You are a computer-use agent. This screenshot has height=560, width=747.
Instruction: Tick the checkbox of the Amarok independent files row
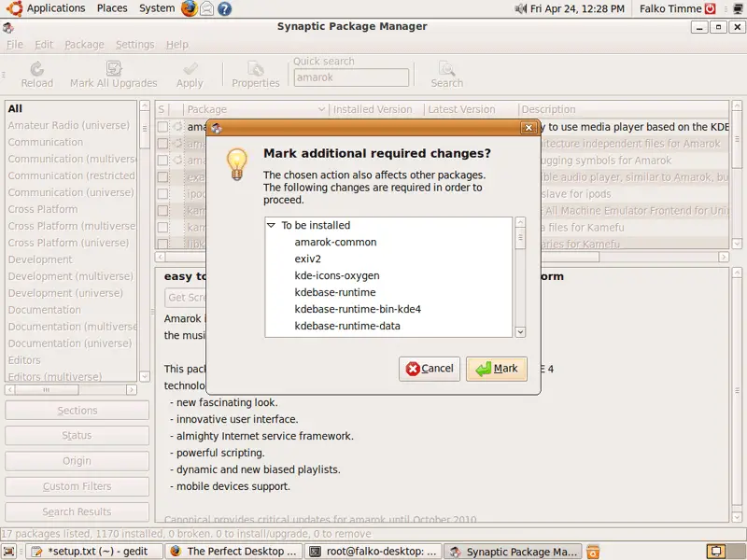point(162,144)
